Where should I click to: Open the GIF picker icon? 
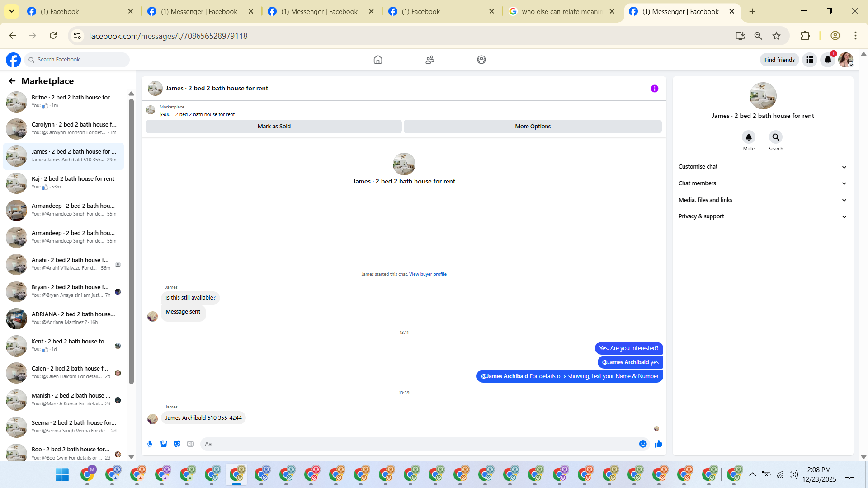point(190,444)
